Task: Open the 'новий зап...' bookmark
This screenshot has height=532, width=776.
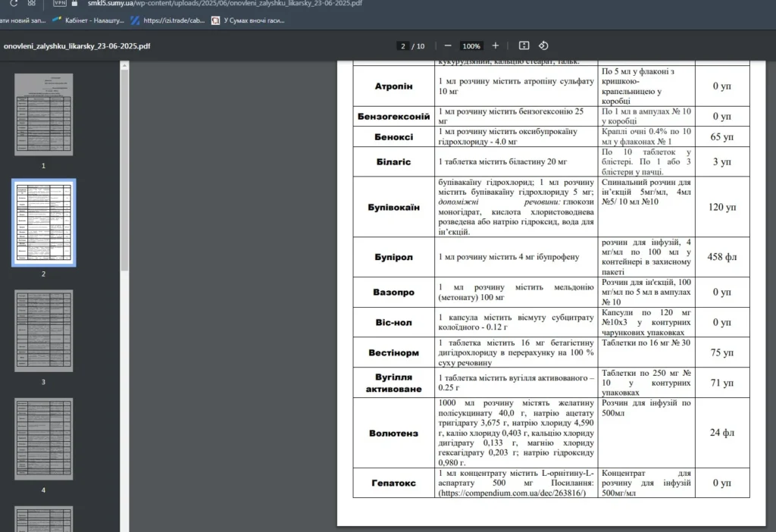Action: tap(23, 20)
